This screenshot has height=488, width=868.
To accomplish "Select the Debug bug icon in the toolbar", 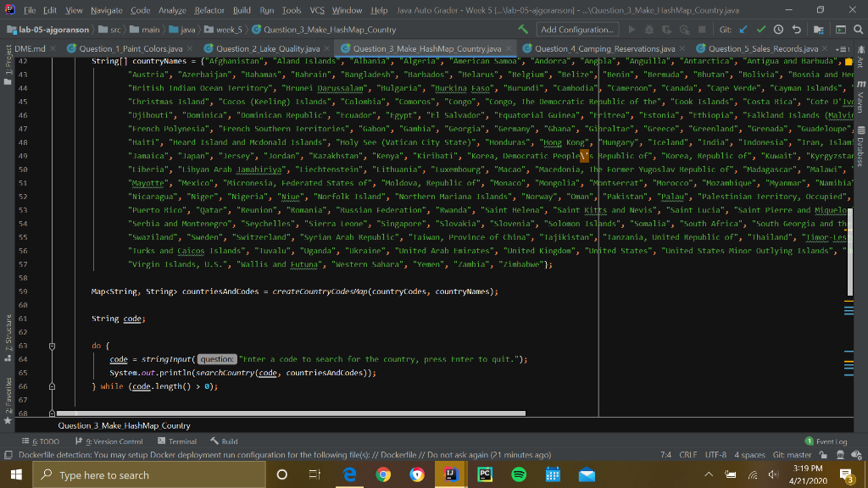I will click(x=648, y=29).
